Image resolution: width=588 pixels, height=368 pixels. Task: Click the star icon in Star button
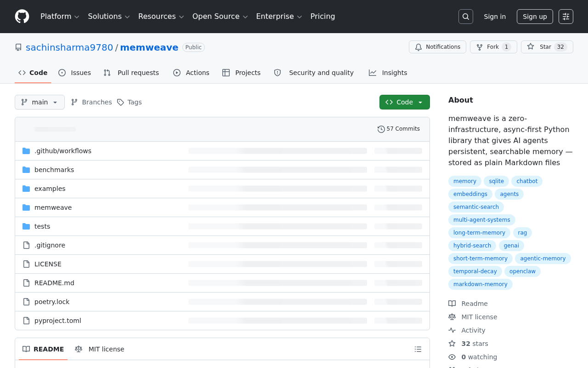point(531,47)
